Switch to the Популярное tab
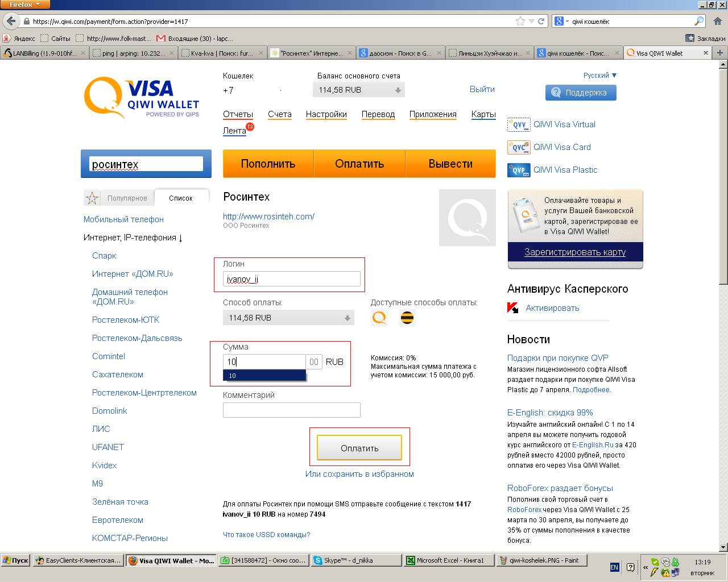Image resolution: width=728 pixels, height=582 pixels. pyautogui.click(x=127, y=198)
